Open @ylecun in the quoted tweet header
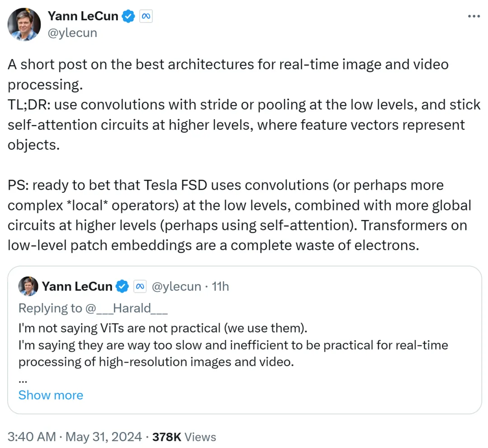 tap(177, 286)
